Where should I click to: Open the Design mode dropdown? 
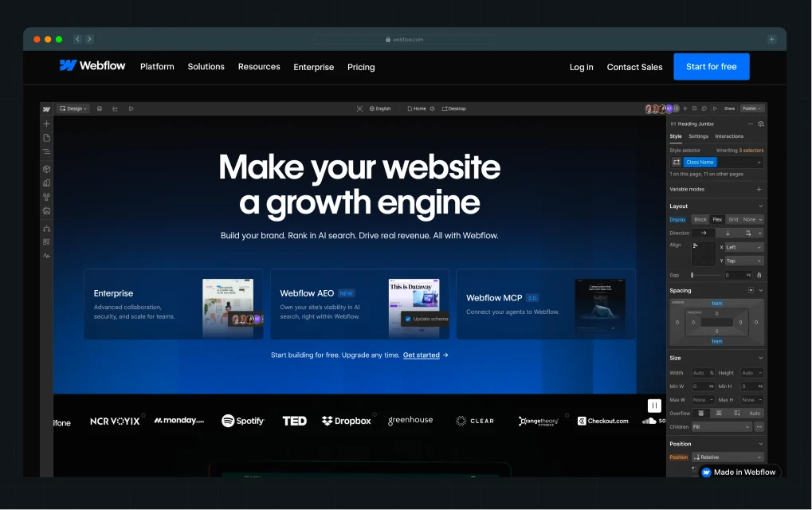coord(73,108)
